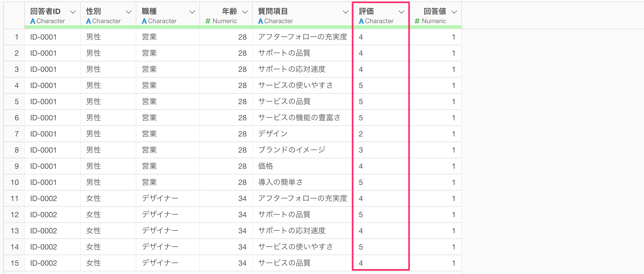Open the 質問項目 column dropdown menu

tap(345, 12)
